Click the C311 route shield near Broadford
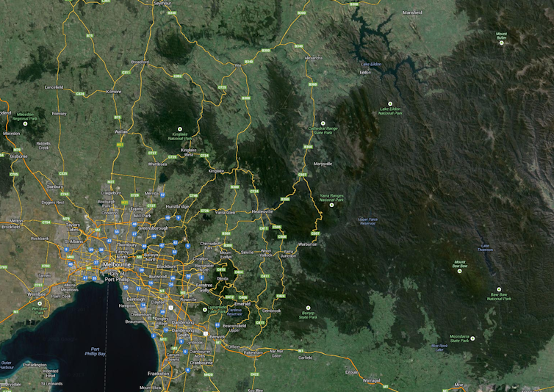This screenshot has height=392, width=554. coord(126,73)
